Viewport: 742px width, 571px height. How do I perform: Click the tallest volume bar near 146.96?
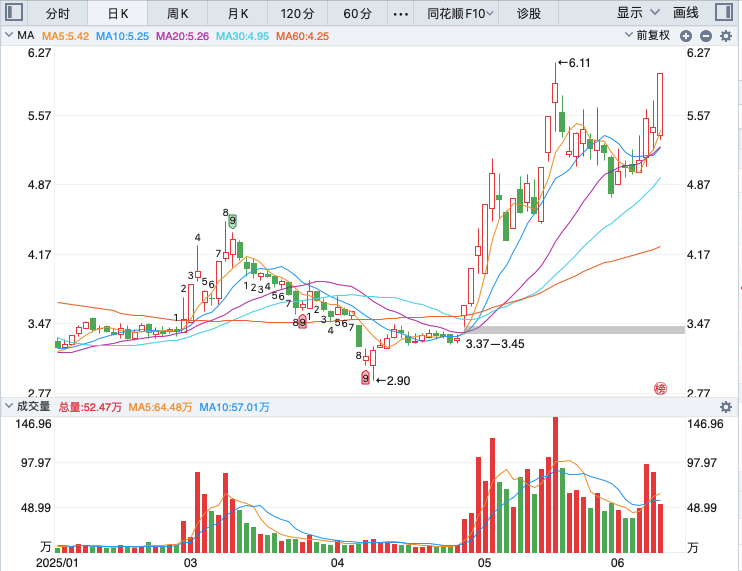pyautogui.click(x=556, y=485)
